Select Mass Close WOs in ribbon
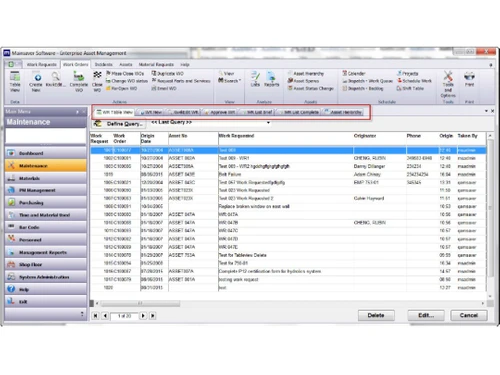 click(125, 73)
